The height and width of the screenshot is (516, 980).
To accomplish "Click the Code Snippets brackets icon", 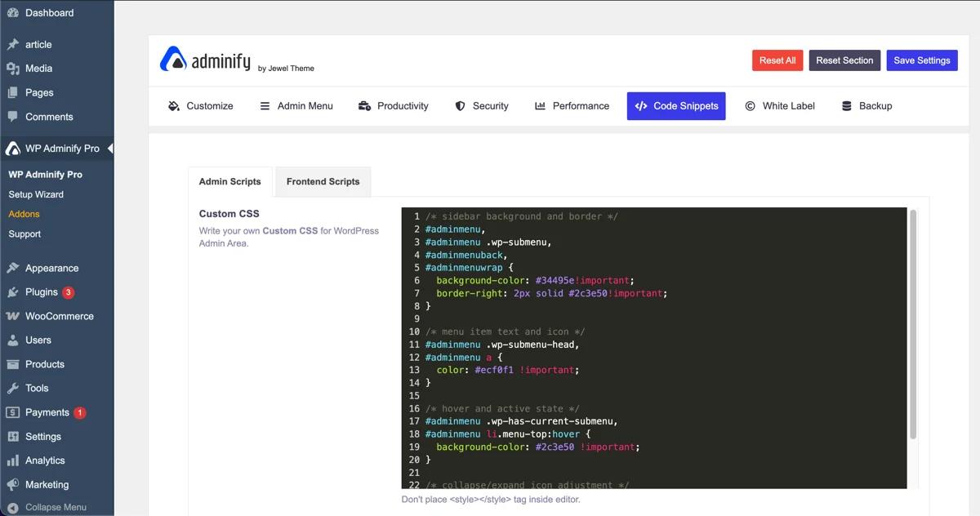I will tap(641, 106).
